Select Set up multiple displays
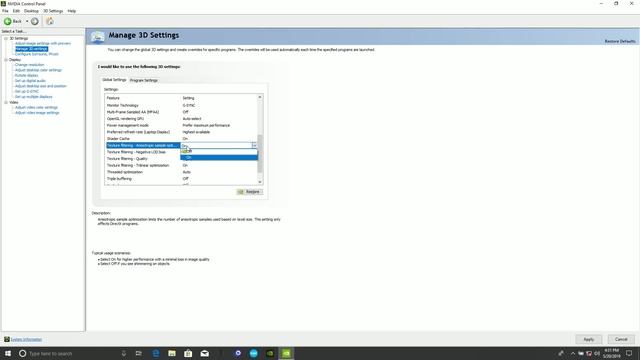This screenshot has width=640, height=360. pyautogui.click(x=33, y=97)
